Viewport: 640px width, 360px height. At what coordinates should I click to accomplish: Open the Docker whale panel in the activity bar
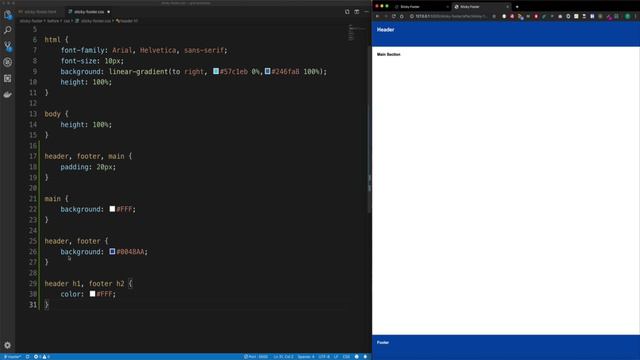pos(7,95)
